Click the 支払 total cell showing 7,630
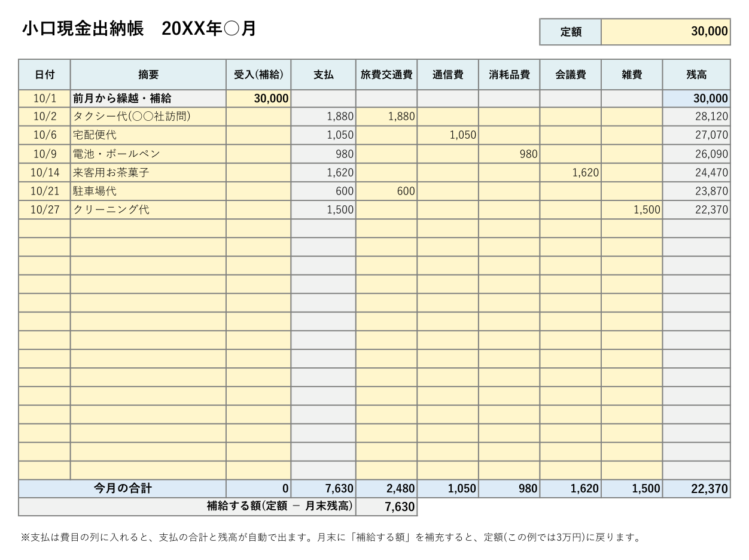Image resolution: width=749 pixels, height=560 pixels. point(324,488)
